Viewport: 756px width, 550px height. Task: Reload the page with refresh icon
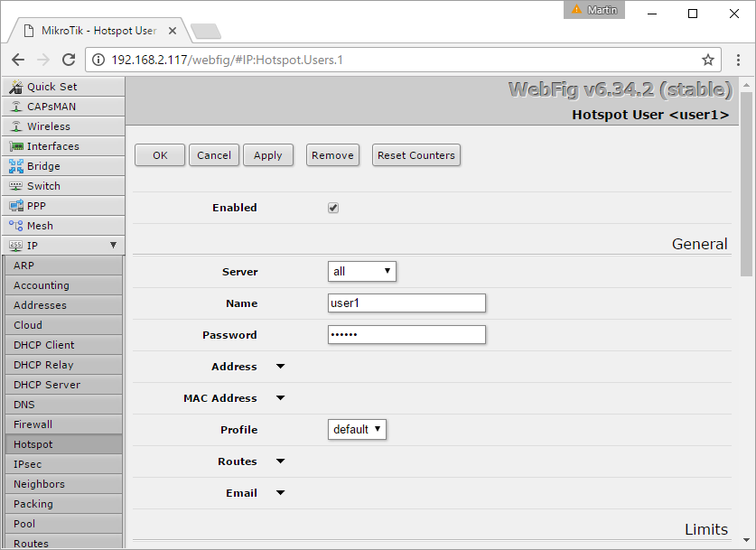point(69,60)
